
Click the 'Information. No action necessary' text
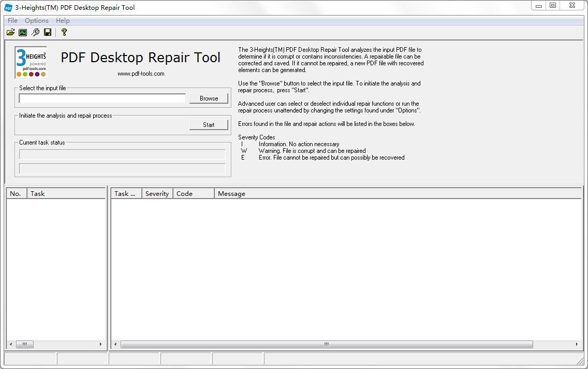coord(299,144)
